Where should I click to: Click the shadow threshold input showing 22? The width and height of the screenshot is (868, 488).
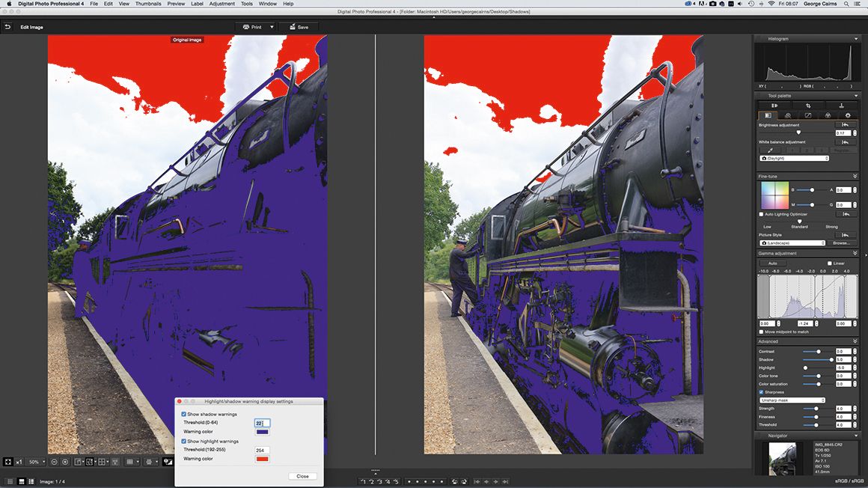tap(262, 423)
